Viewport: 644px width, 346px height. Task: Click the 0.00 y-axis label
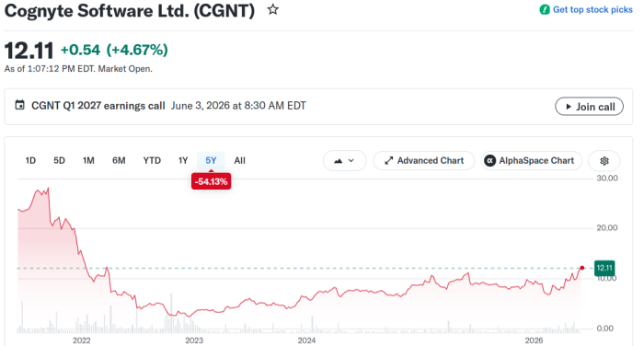(x=605, y=329)
